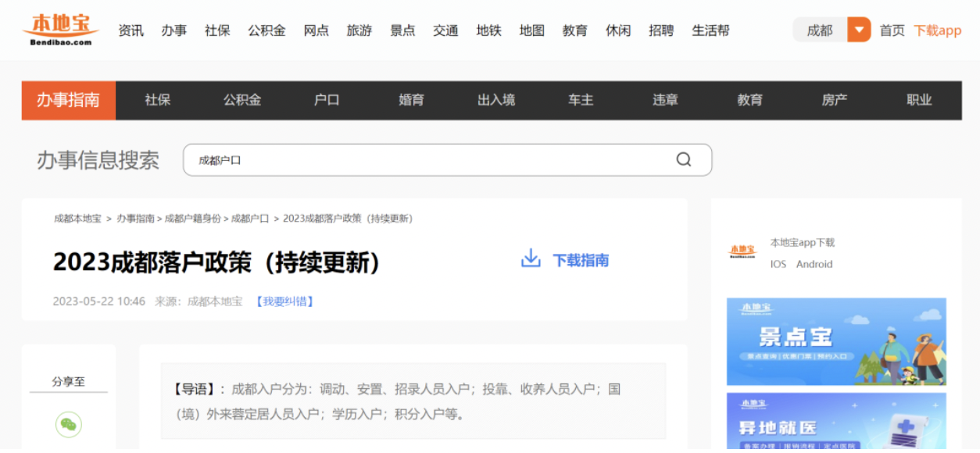Click the Android download link
Viewport: 980px width, 453px height.
[x=814, y=264]
